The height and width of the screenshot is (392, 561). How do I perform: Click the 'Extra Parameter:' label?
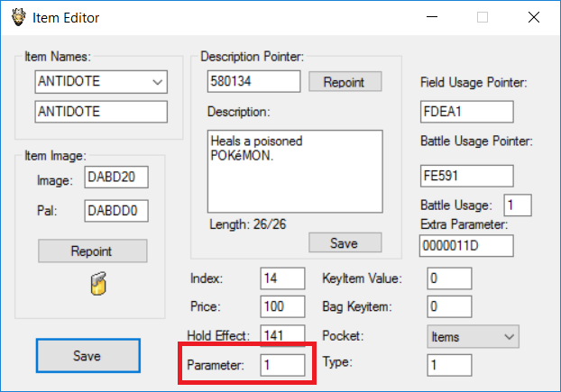click(464, 224)
